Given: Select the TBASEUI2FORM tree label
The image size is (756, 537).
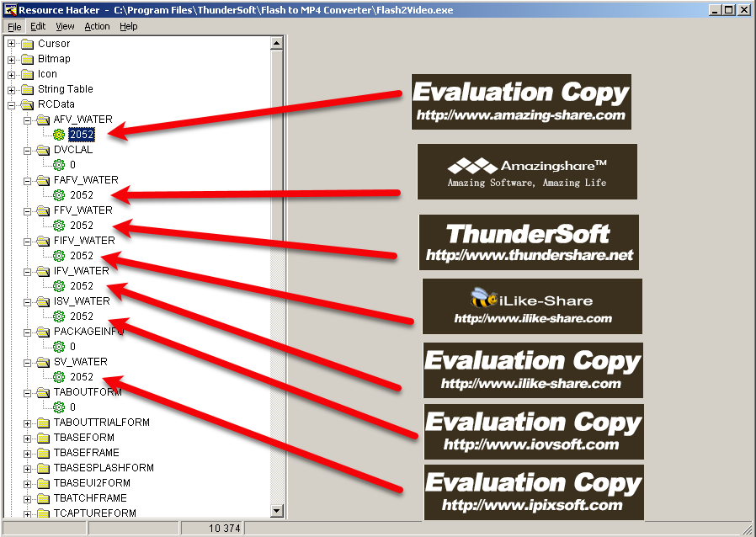Looking at the screenshot, I should pyautogui.click(x=92, y=483).
